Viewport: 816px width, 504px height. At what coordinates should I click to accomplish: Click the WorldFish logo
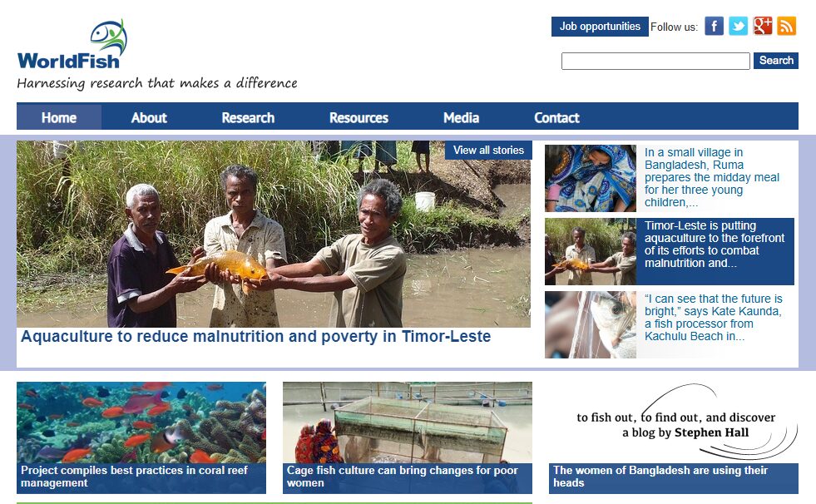(x=73, y=45)
